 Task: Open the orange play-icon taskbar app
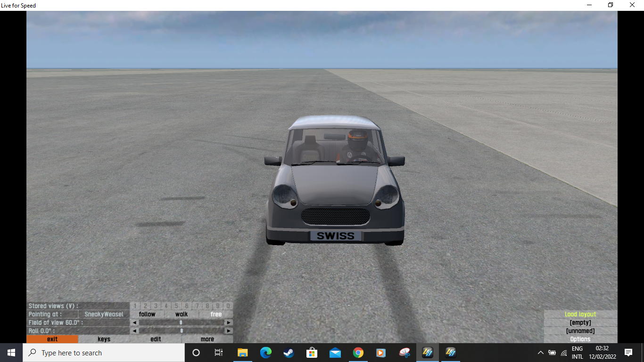(x=381, y=353)
